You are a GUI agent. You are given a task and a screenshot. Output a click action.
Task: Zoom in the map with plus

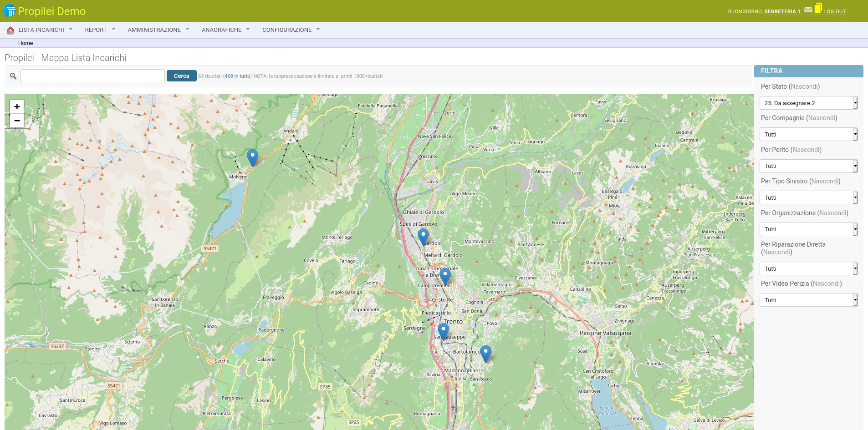(17, 106)
